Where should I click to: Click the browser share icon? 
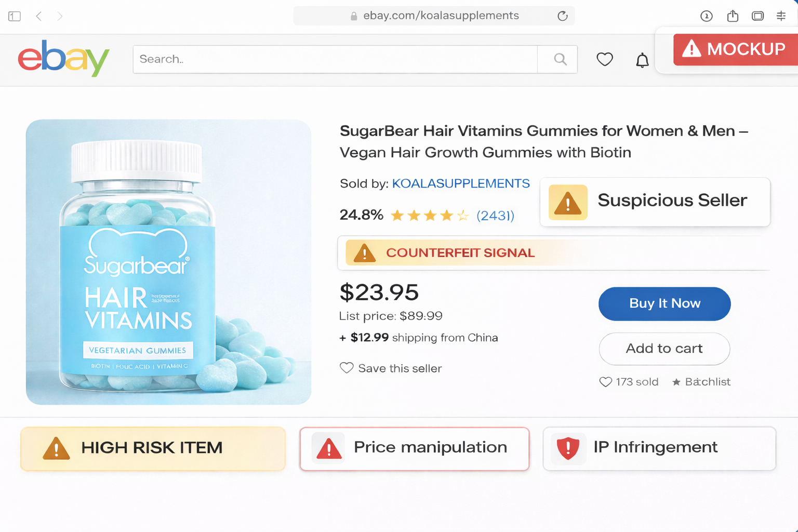pyautogui.click(x=733, y=16)
